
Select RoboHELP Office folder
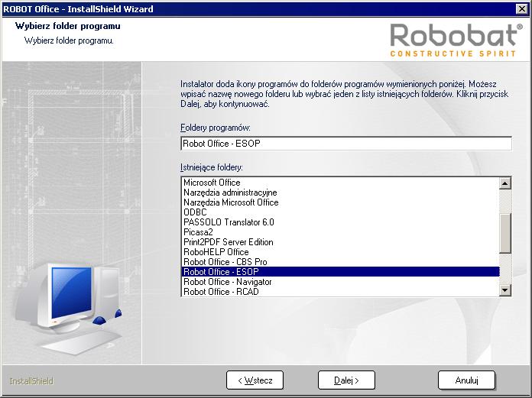pos(341,252)
